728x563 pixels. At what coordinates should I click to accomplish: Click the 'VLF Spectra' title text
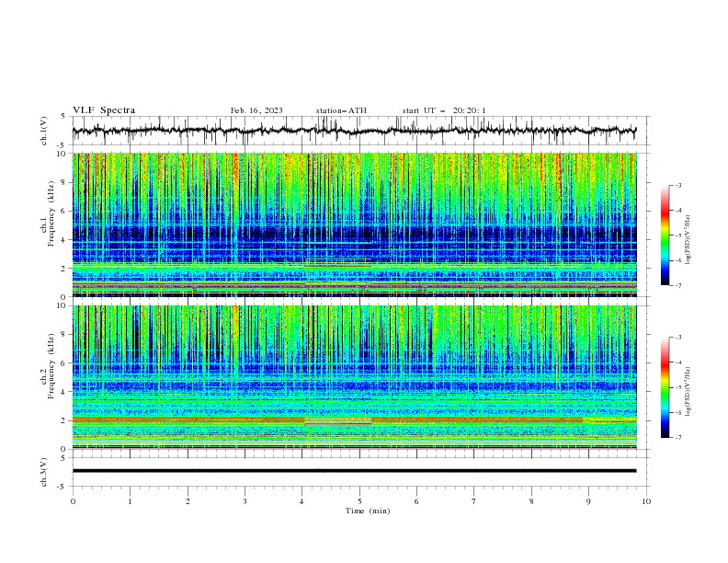point(104,110)
